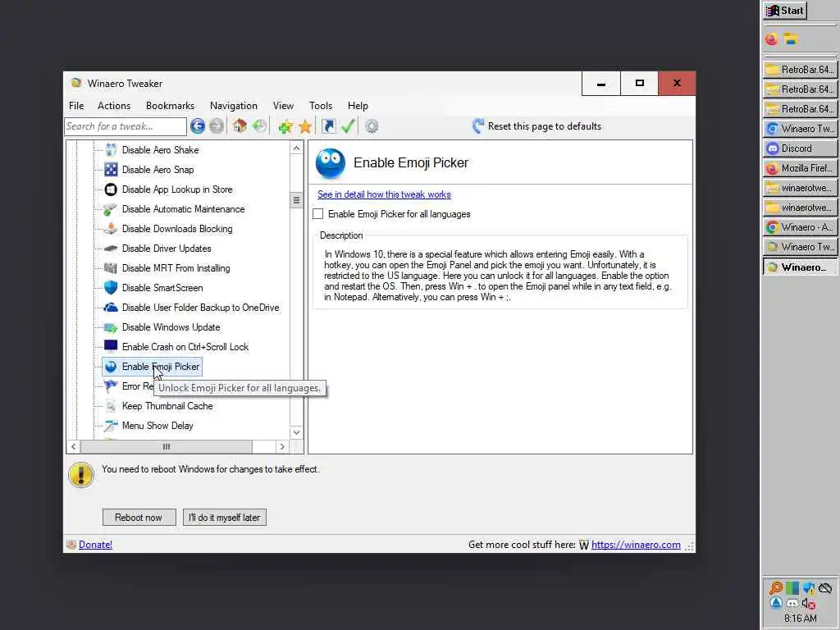
Task: Open the Home page house icon
Action: [240, 126]
